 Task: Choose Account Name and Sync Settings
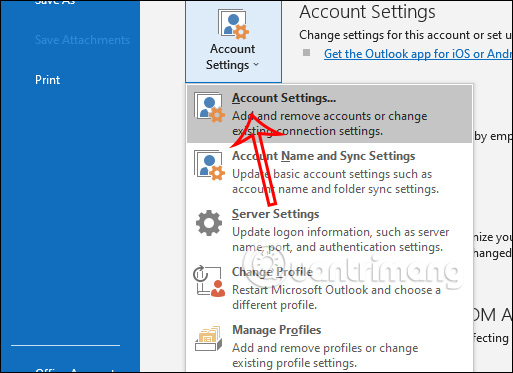click(x=329, y=172)
